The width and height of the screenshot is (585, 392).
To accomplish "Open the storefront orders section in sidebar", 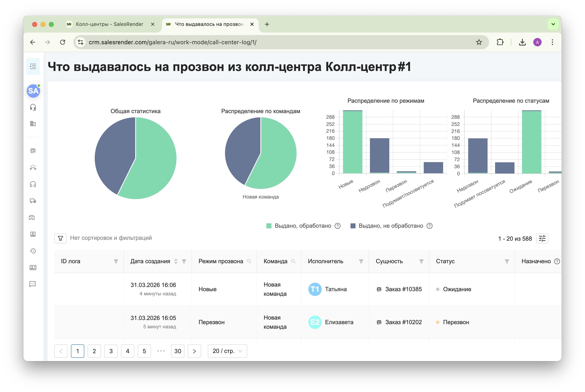I will point(33,150).
